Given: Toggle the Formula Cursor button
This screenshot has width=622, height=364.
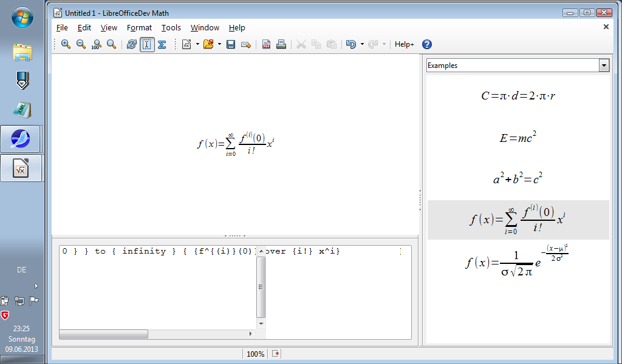Looking at the screenshot, I should (147, 44).
